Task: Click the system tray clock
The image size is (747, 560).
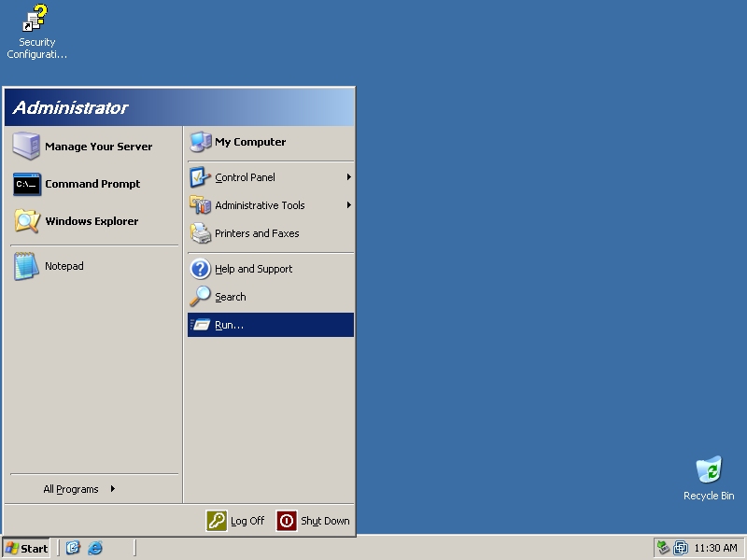Action: tap(715, 548)
